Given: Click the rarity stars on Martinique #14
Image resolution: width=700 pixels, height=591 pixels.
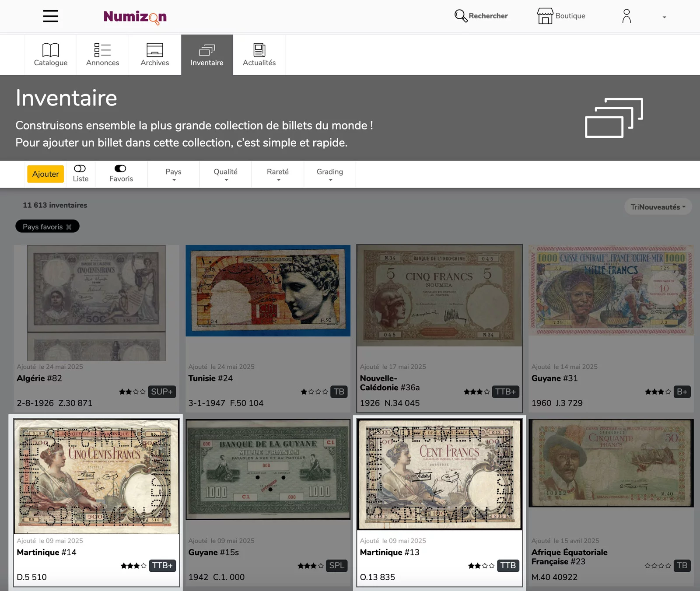Looking at the screenshot, I should [x=133, y=566].
